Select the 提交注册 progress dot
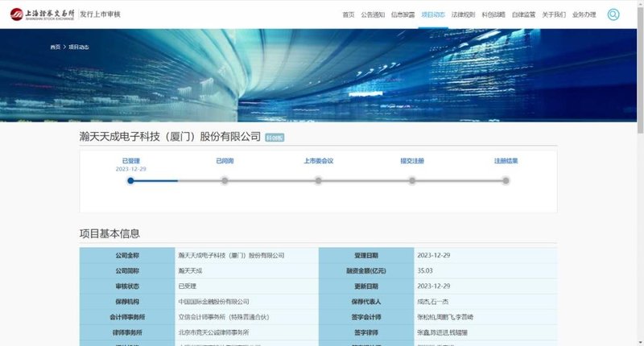 coord(412,180)
